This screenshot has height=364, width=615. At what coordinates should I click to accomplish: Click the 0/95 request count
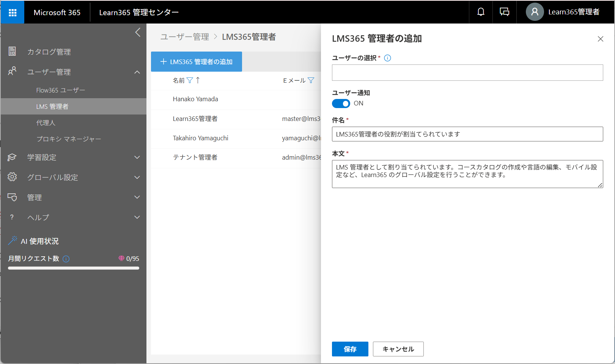133,259
